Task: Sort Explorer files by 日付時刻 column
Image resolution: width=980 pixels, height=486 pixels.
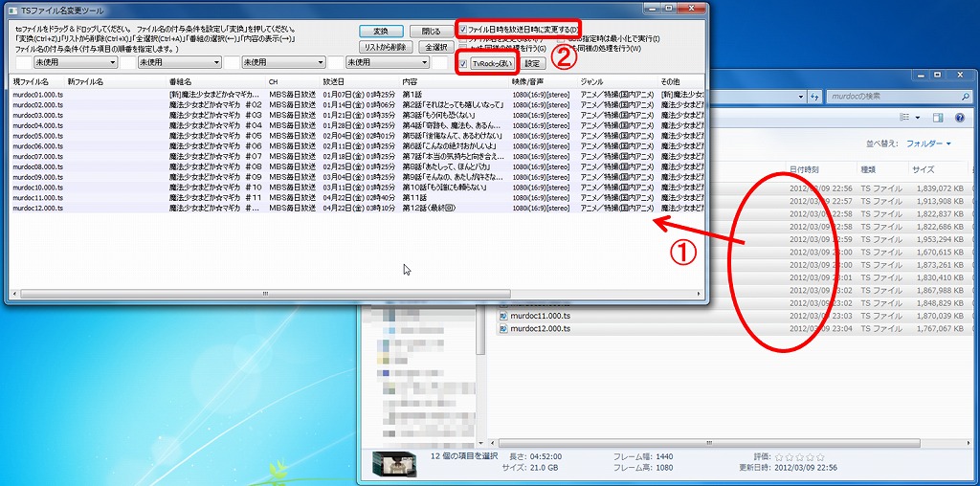Action: coord(820,169)
